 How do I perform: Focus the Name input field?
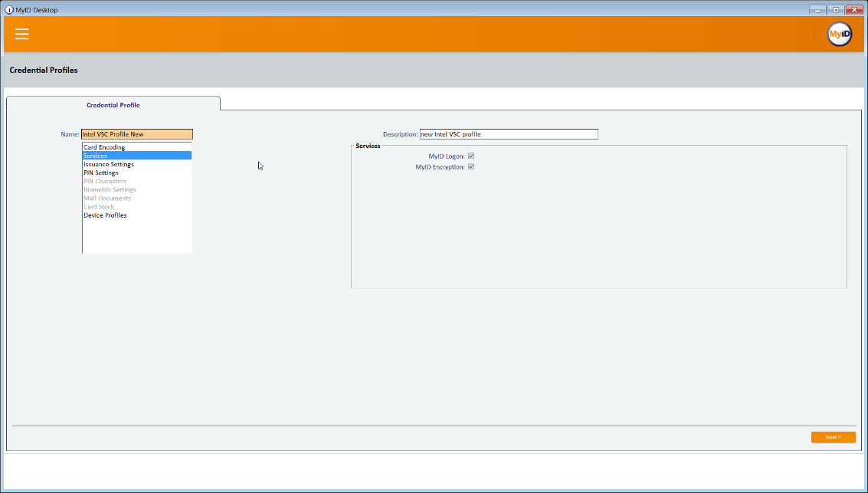pos(137,134)
